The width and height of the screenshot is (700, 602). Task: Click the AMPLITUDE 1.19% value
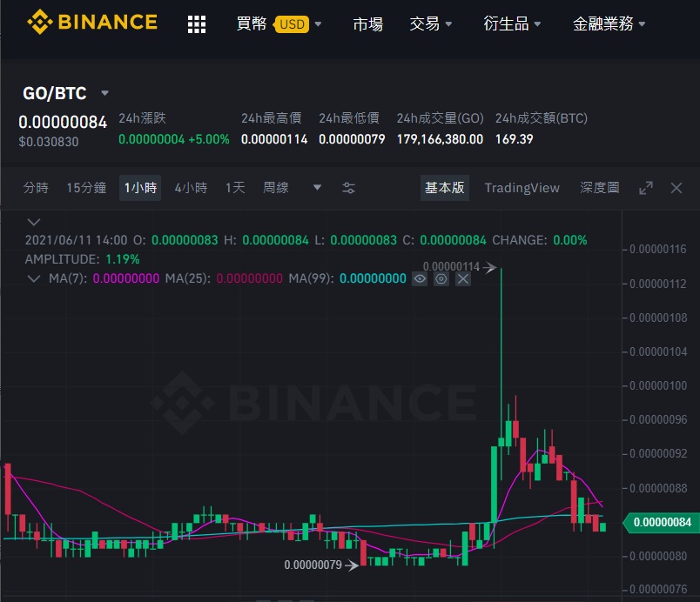[x=123, y=259]
